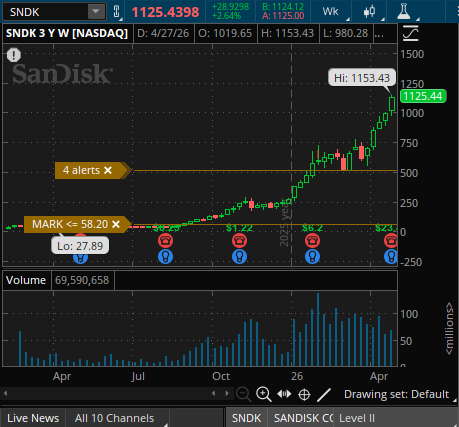This screenshot has width=459, height=427.
Task: Click the blue lightbulb icon near 26
Action: (312, 257)
